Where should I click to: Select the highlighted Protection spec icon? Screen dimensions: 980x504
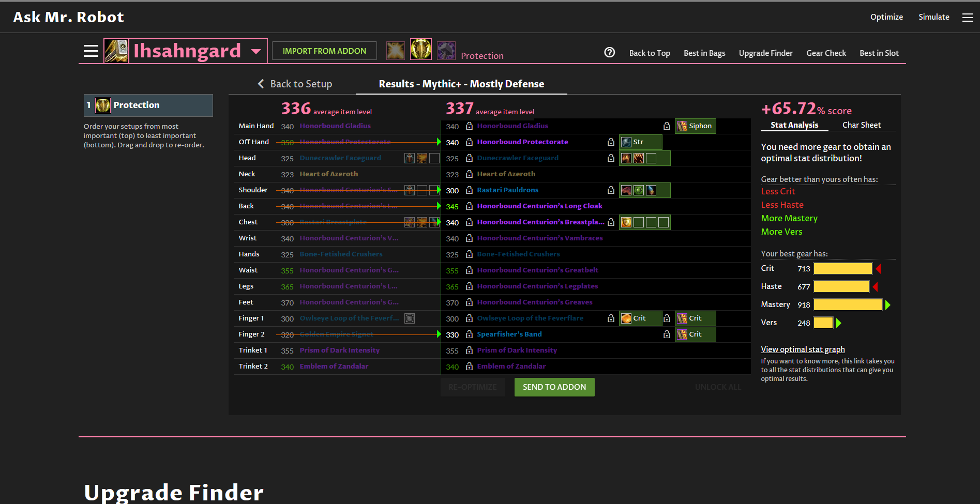tap(421, 50)
